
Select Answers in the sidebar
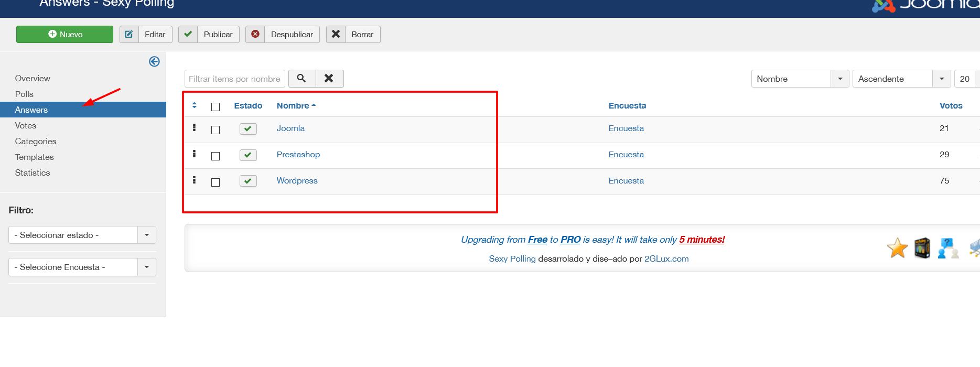(x=83, y=110)
